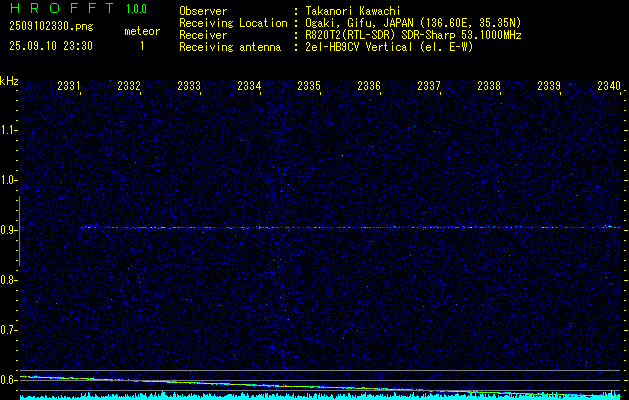Image resolution: width=629 pixels, height=400 pixels.
Task: Click the Receiving Location label
Action: point(233,23)
